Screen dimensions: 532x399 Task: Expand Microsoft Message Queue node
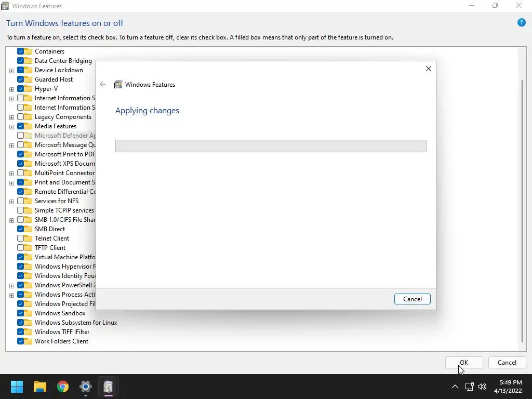[11, 145]
